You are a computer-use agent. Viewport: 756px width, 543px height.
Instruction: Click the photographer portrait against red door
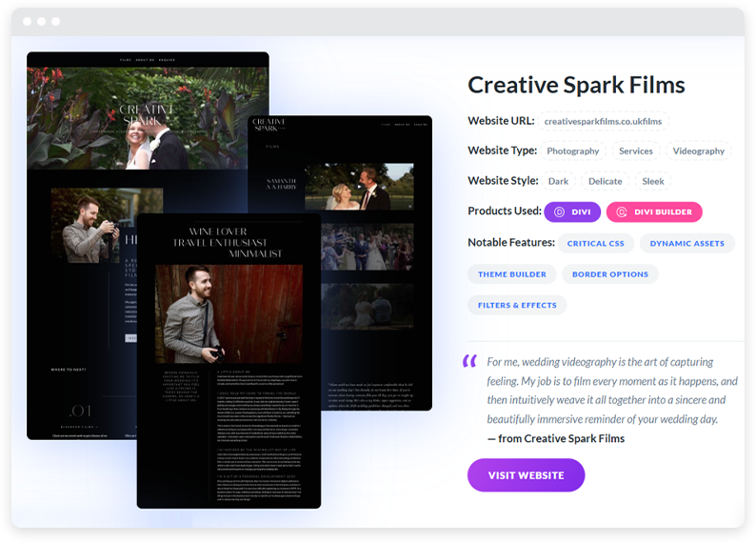[229, 314]
